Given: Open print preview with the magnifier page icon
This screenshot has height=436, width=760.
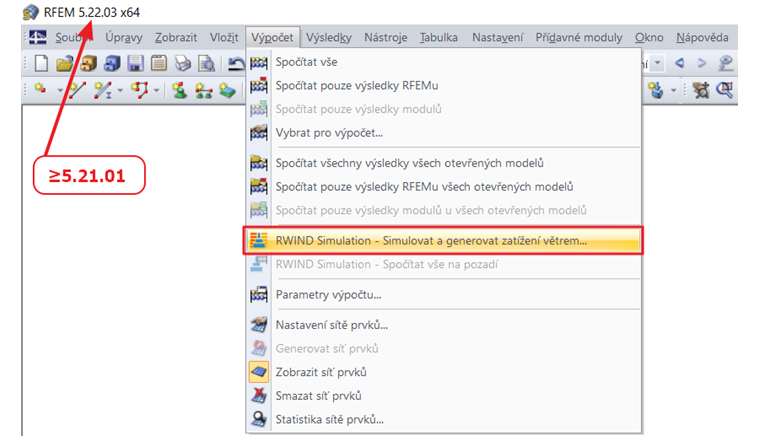Looking at the screenshot, I should [206, 63].
